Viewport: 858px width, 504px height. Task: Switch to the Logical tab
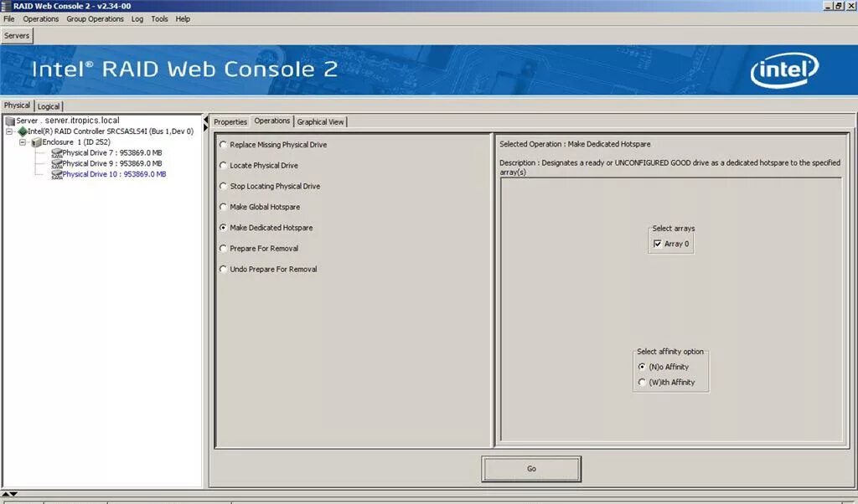pyautogui.click(x=48, y=106)
